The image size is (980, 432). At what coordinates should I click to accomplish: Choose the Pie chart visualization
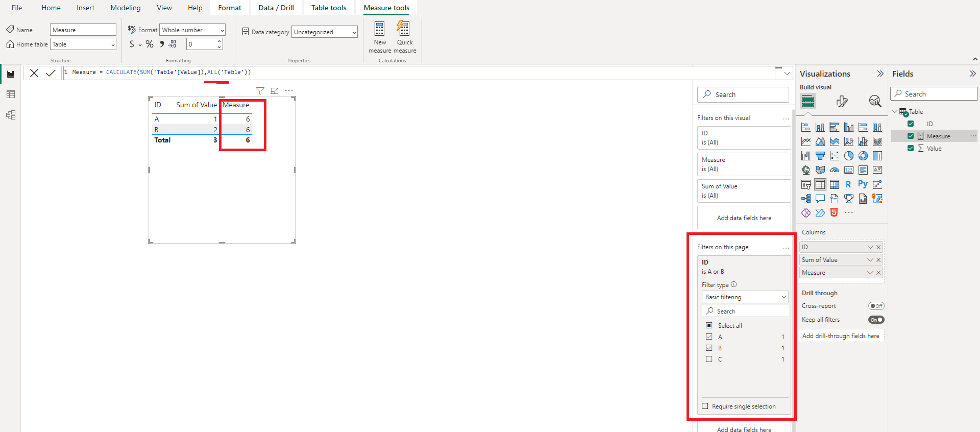(849, 156)
